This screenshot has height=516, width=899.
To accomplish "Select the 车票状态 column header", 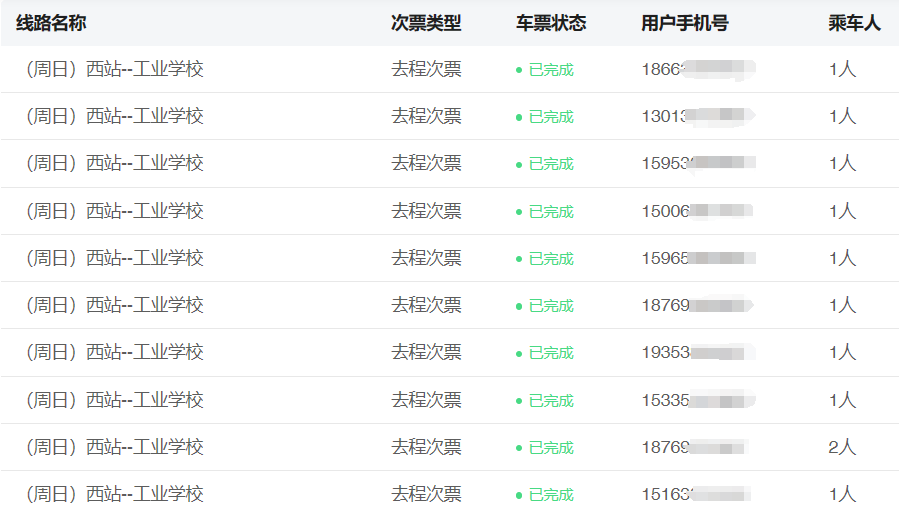I will click(x=551, y=23).
